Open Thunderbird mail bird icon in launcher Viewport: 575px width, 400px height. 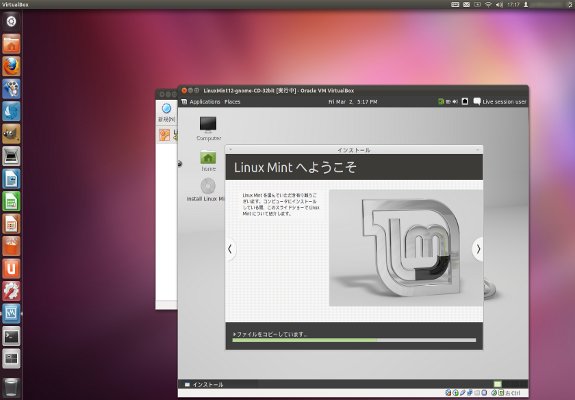point(11,111)
